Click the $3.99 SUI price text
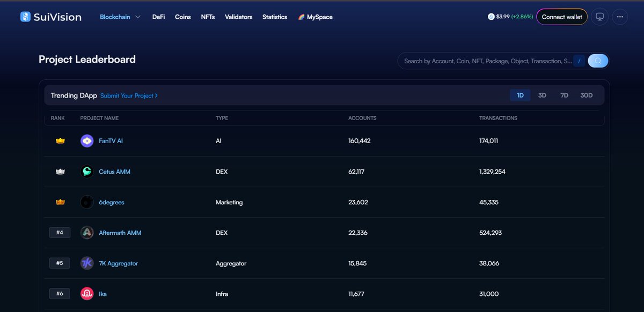 pos(503,17)
